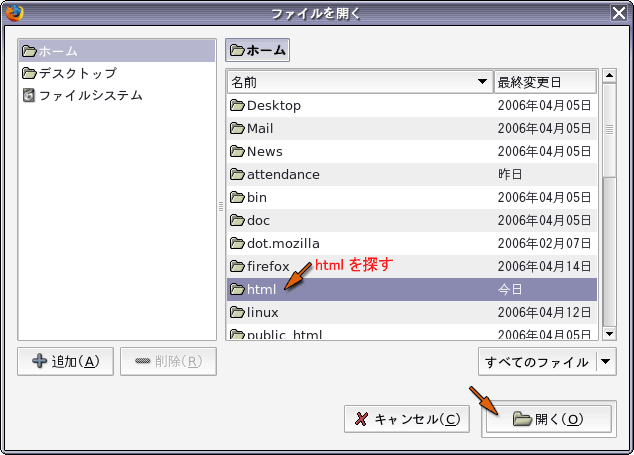Click the デスクトップ folder icon in the sidebar
Screen dimensions: 634x455
point(30,73)
